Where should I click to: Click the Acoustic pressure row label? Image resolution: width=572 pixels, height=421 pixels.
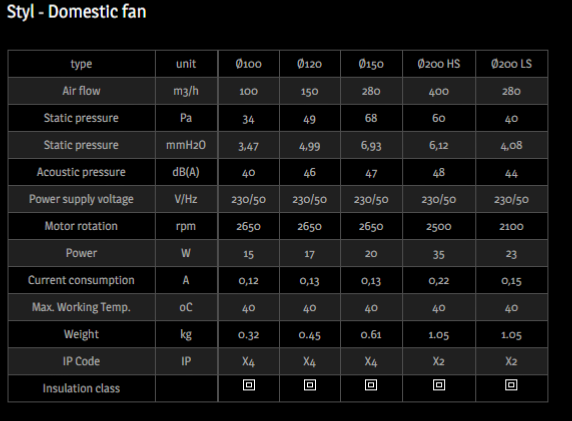[81, 172]
